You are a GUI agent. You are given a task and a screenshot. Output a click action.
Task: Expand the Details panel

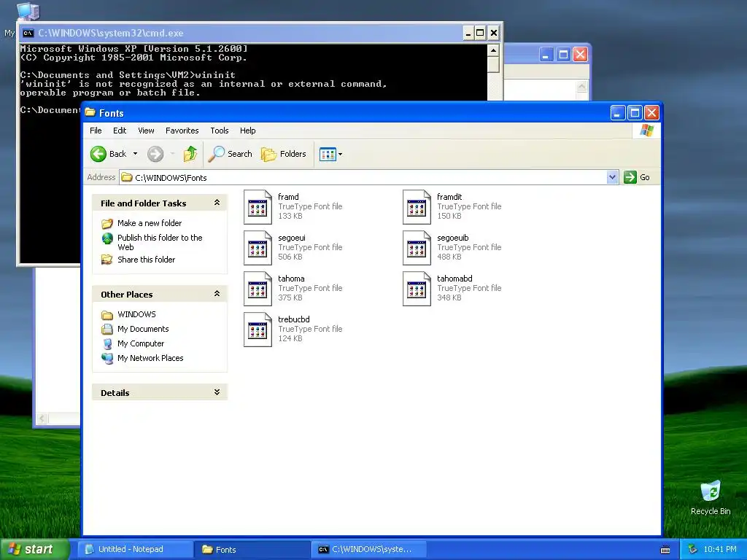pos(217,392)
